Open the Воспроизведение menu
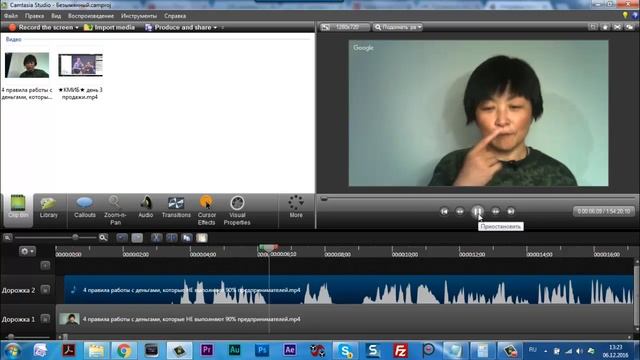Viewport: 640px width, 360px height. (x=91, y=16)
